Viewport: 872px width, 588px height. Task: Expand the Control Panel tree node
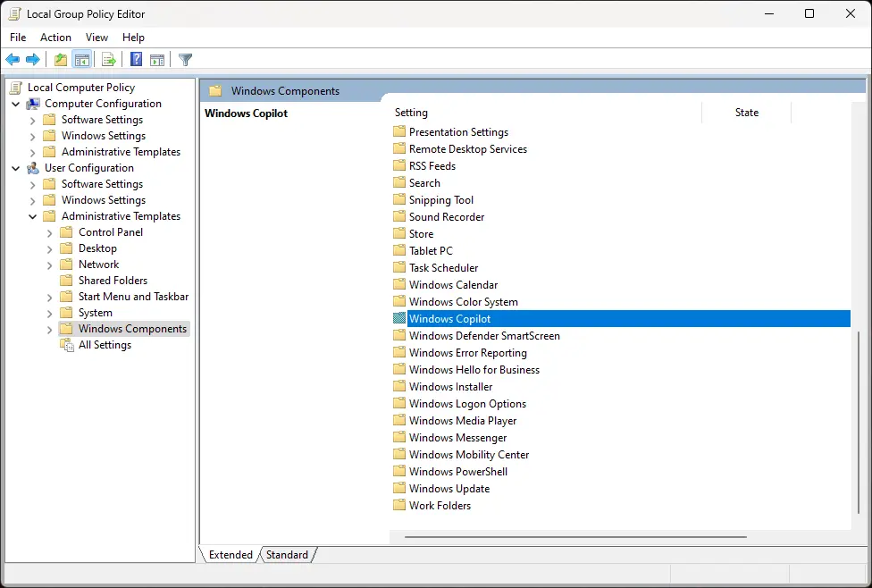49,233
